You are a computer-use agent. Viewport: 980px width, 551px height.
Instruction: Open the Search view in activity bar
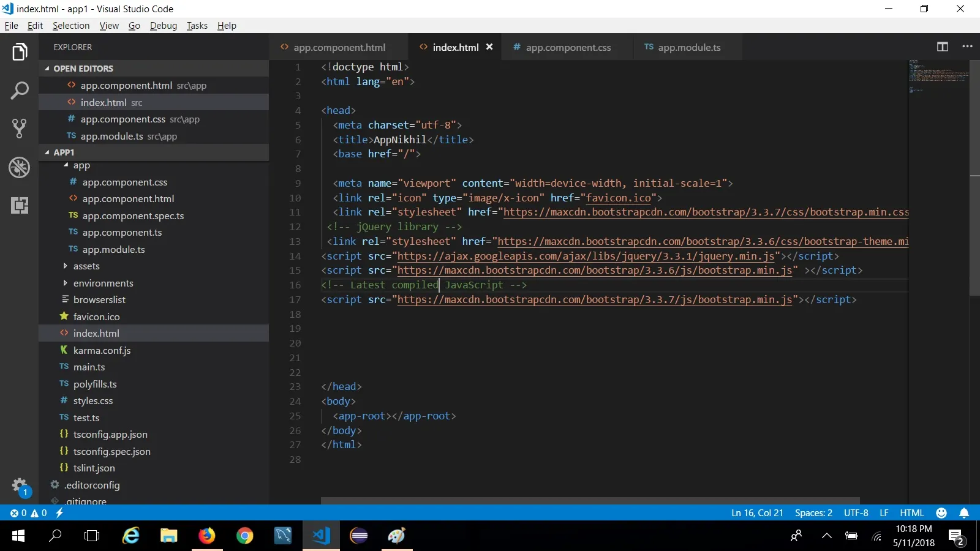(20, 91)
